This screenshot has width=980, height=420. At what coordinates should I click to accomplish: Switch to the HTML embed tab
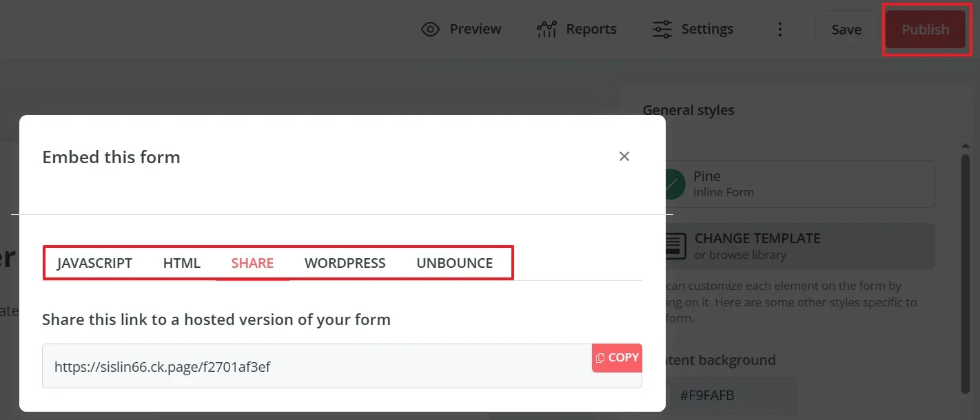[x=182, y=263]
